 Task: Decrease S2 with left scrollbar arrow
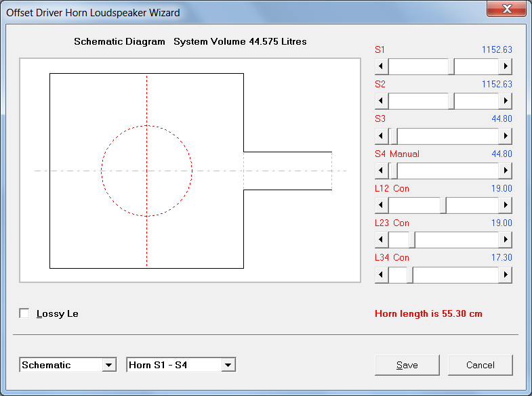382,101
